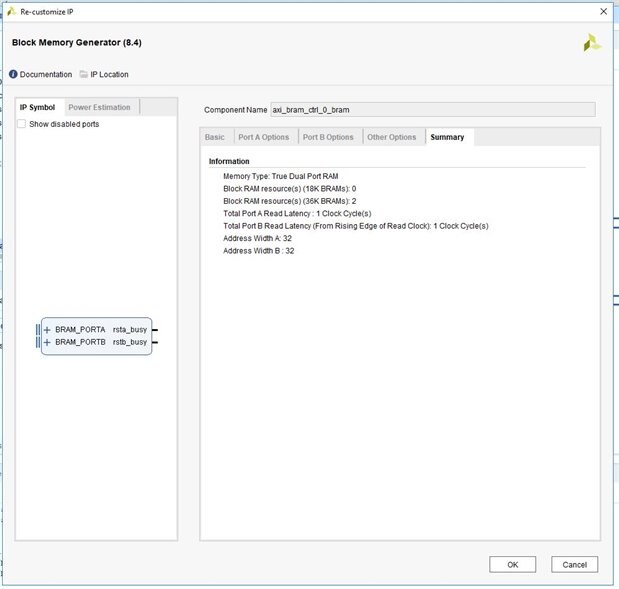The height and width of the screenshot is (589, 619).
Task: Click the Xilinx logo in top right
Action: (x=592, y=43)
